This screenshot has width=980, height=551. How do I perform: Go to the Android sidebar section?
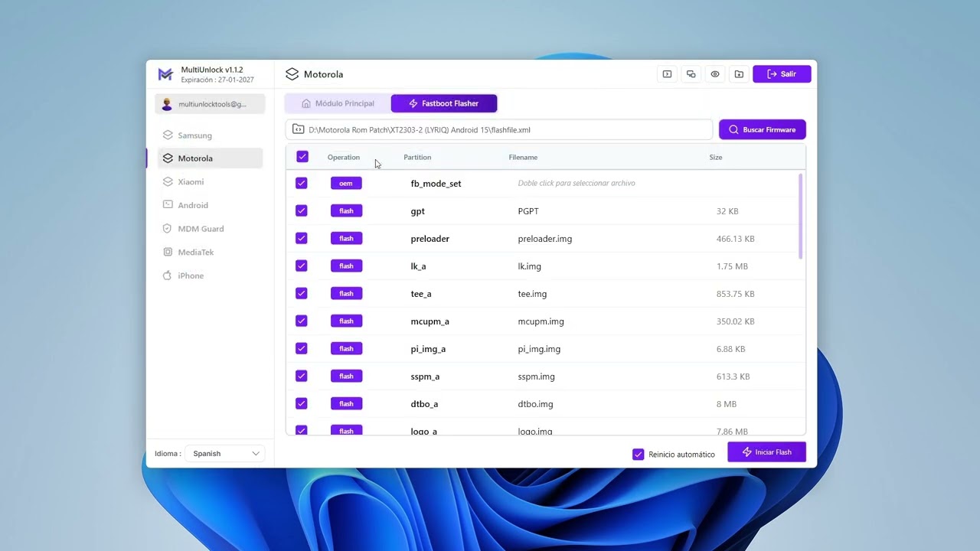pyautogui.click(x=210, y=205)
